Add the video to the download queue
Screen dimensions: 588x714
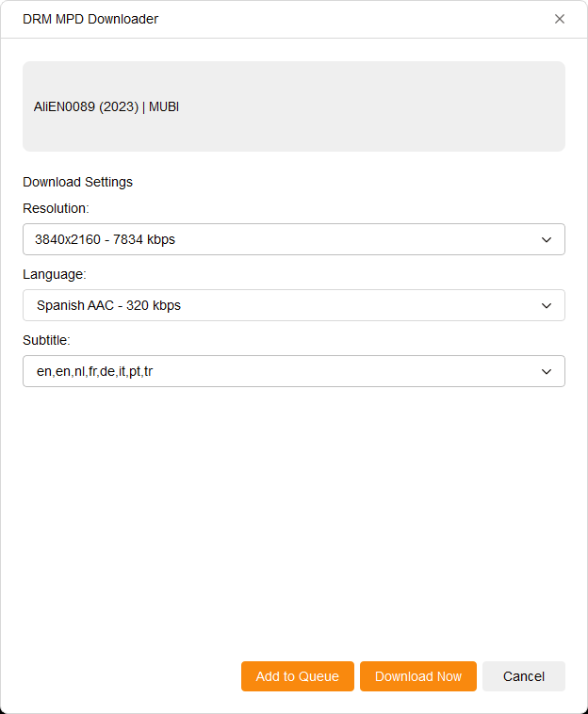pos(297,676)
